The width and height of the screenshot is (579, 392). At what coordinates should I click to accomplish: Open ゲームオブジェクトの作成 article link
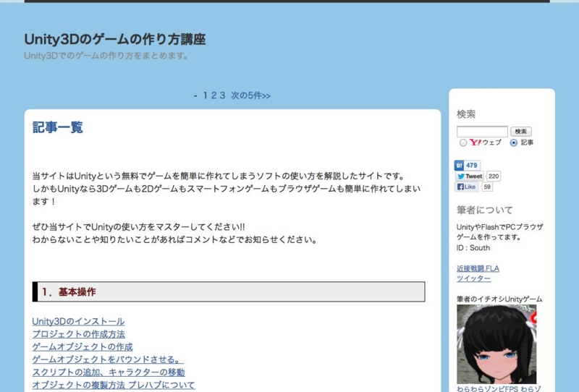83,347
